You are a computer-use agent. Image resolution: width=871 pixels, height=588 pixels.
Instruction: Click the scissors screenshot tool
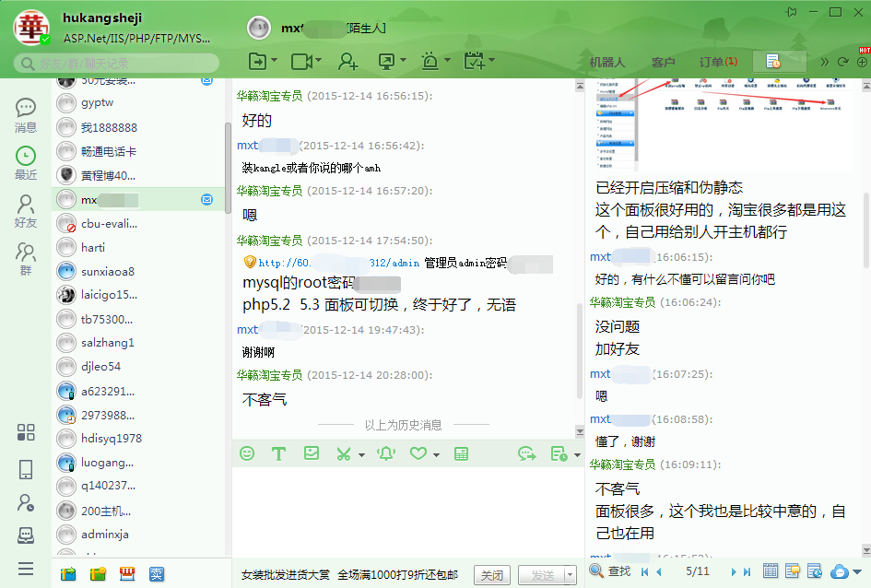coord(343,454)
